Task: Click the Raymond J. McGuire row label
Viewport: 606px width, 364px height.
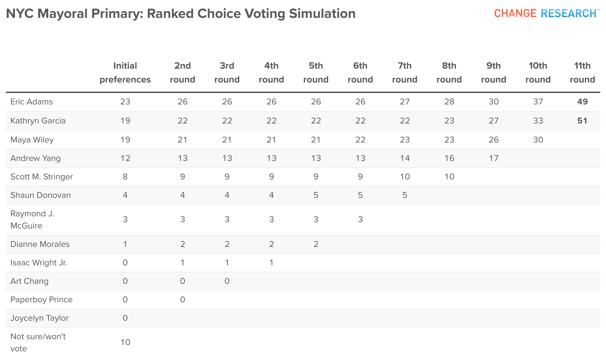Action: pyautogui.click(x=32, y=219)
